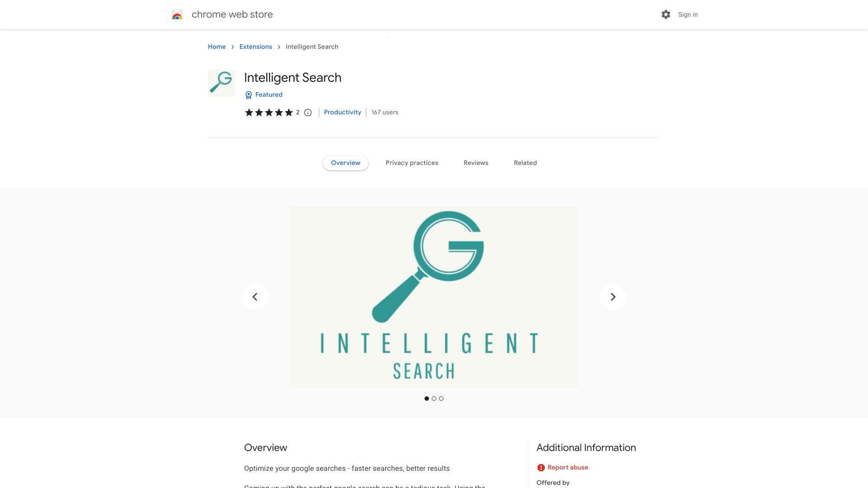This screenshot has width=868, height=488.
Task: Click the Report abuse flag icon
Action: [x=541, y=467]
